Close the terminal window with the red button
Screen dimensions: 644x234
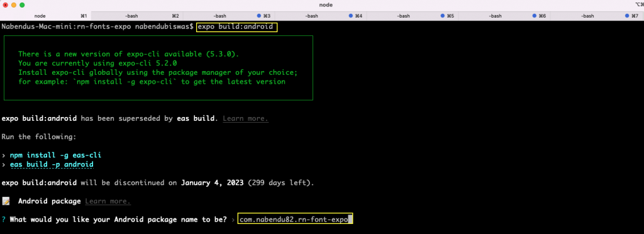[5, 5]
